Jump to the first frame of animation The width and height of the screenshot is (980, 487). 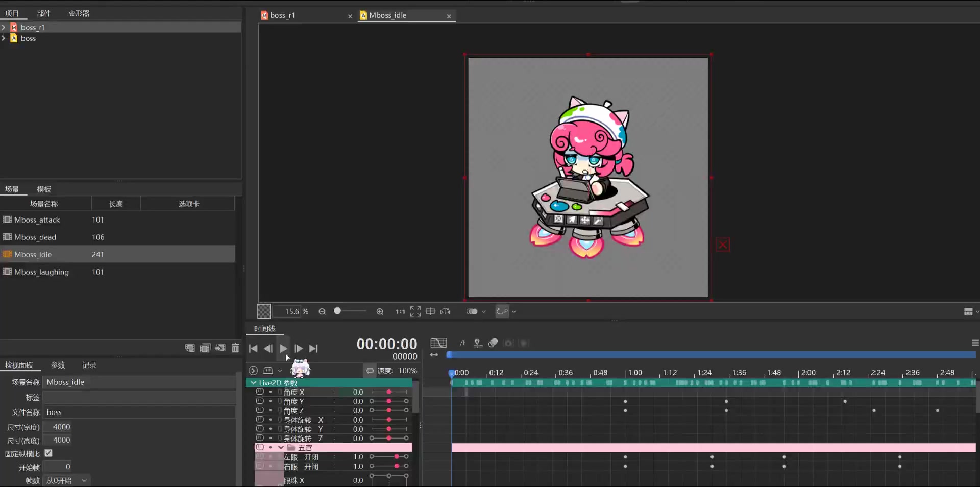coord(253,349)
